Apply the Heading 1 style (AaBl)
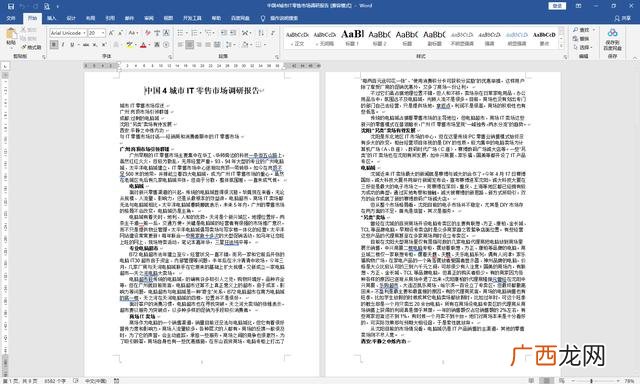Screen dimensions: 640x384 (x=352, y=37)
